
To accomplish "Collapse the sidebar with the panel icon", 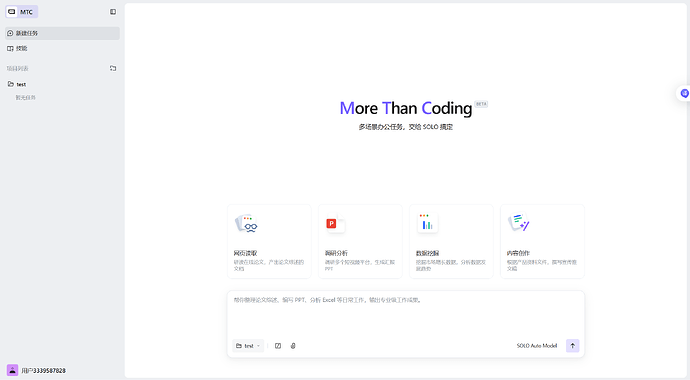I will pyautogui.click(x=113, y=12).
